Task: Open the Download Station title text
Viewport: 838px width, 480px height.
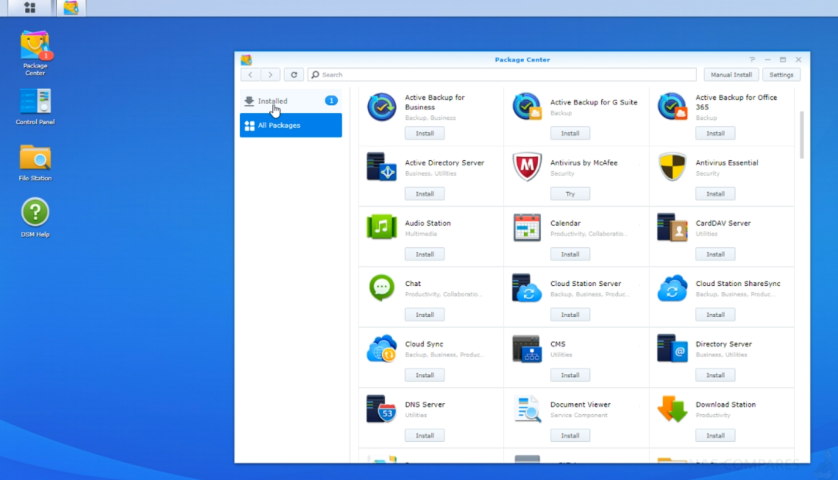Action: pyautogui.click(x=726, y=404)
